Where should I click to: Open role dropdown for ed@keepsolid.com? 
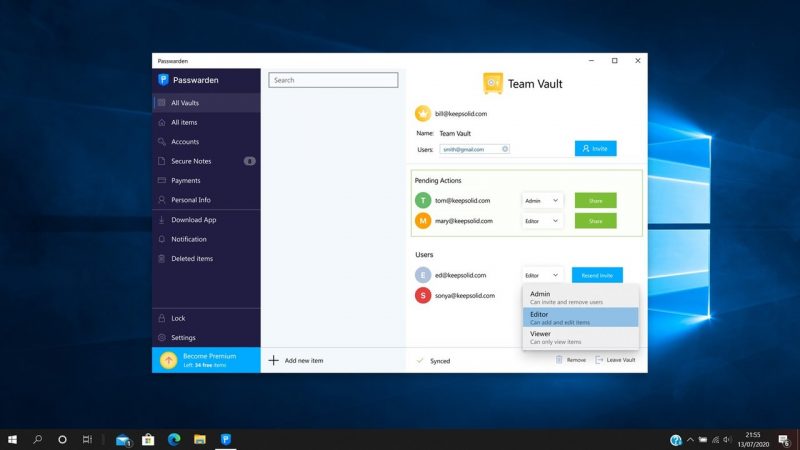(542, 275)
